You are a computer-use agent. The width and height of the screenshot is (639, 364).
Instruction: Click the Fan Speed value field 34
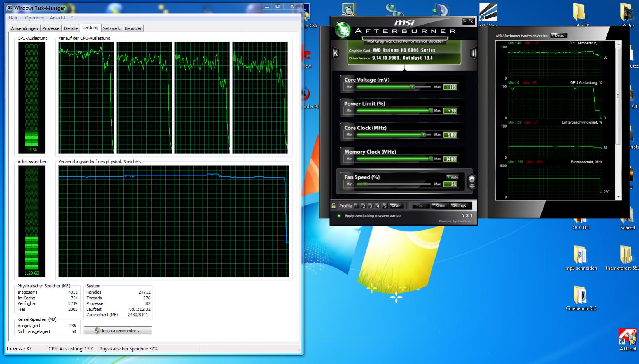point(451,184)
